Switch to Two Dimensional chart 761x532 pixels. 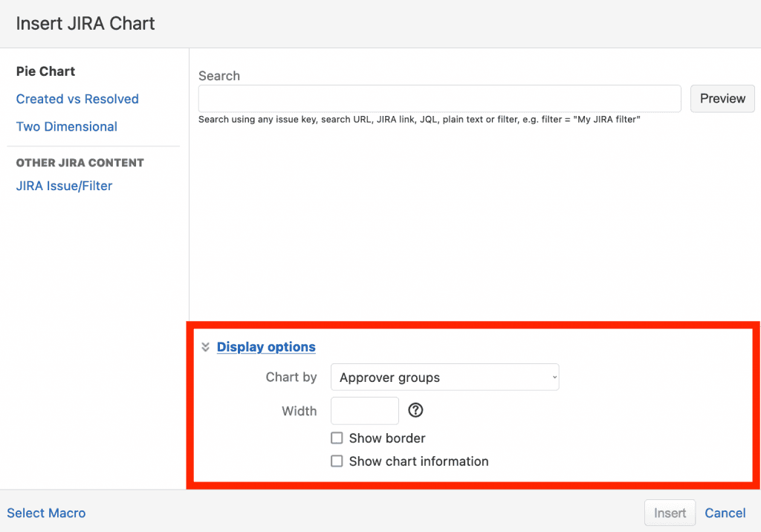pyautogui.click(x=66, y=127)
